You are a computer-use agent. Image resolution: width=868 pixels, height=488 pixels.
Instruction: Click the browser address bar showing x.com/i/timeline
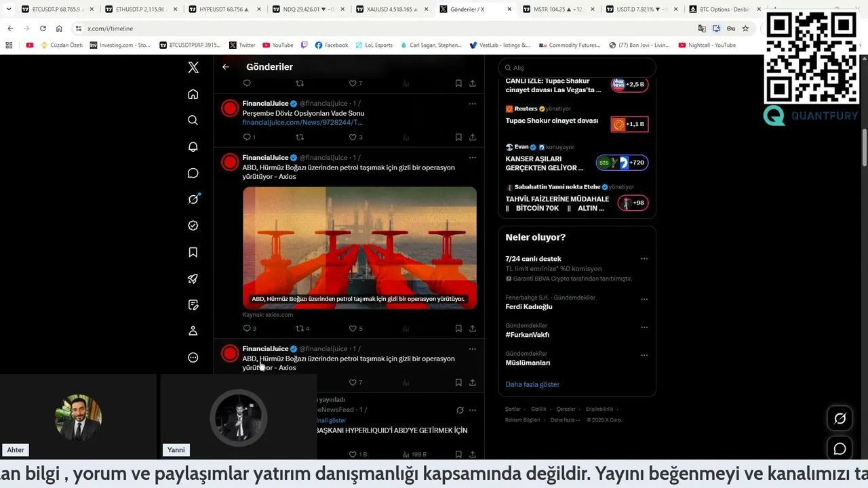[x=383, y=28]
